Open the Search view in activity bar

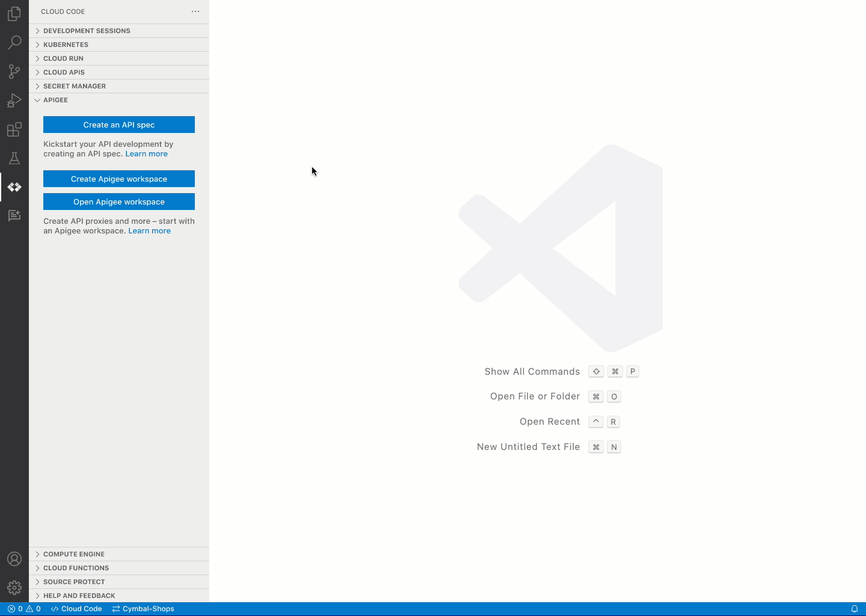(14, 42)
